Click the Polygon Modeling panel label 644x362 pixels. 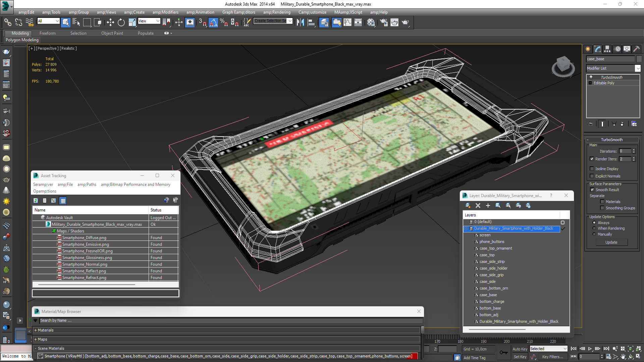(22, 40)
